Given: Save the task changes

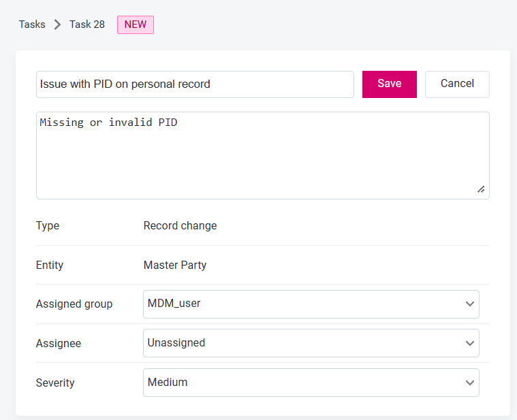Looking at the screenshot, I should coord(389,84).
